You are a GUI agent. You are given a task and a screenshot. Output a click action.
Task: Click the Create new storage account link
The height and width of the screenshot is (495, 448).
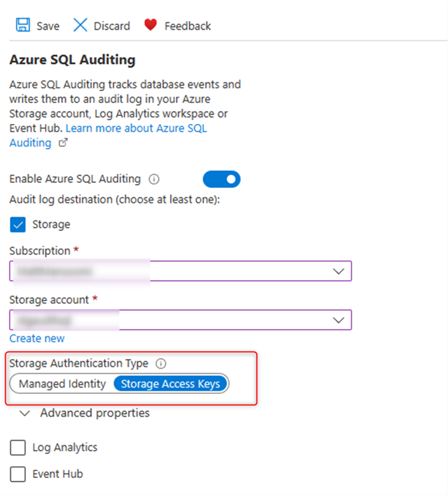[37, 338]
